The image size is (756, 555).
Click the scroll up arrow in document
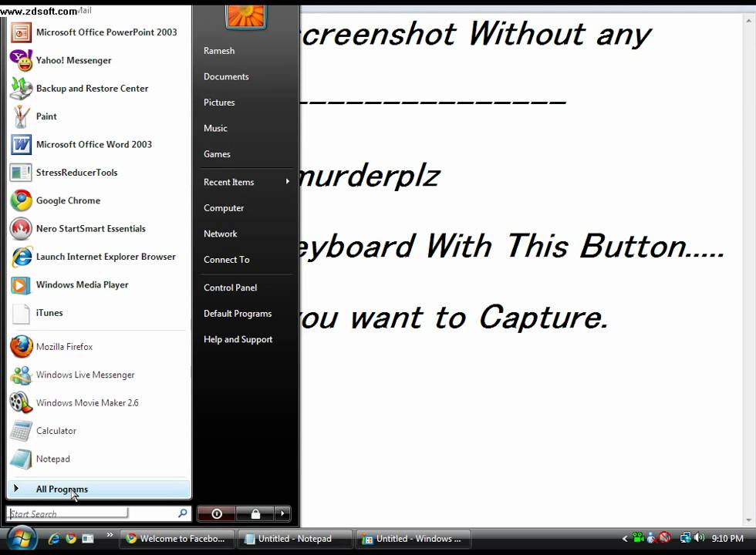tap(749, 21)
